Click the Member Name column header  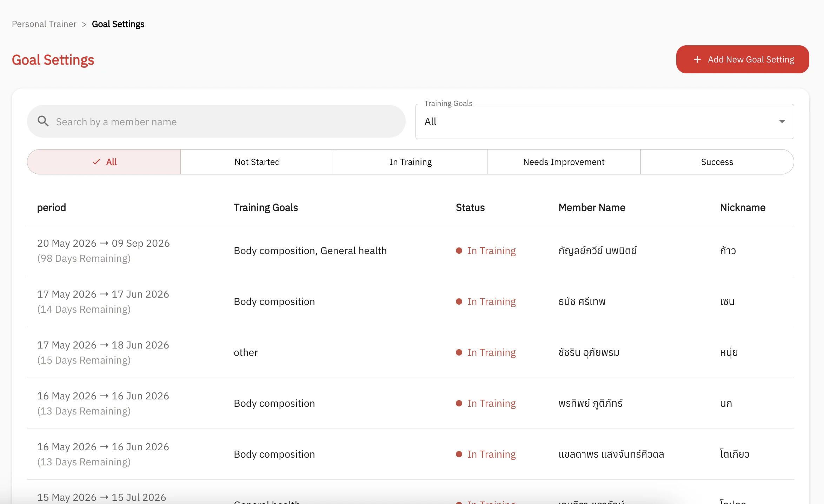click(592, 207)
